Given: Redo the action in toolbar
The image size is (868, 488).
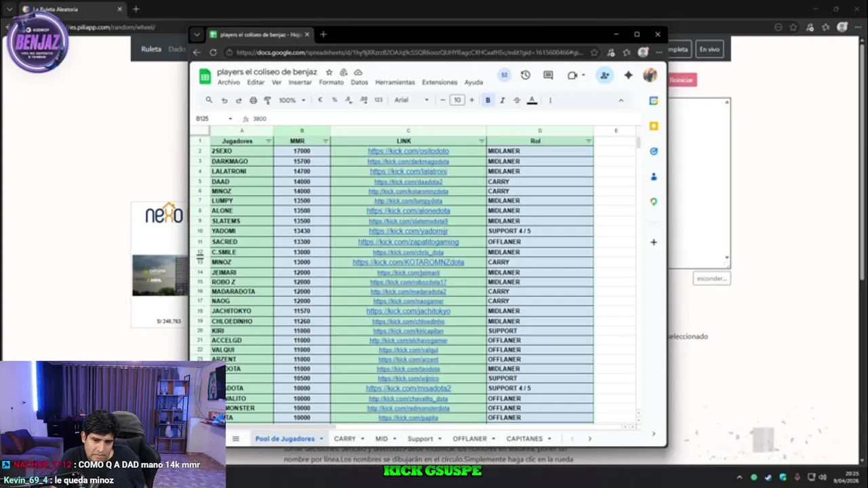Looking at the screenshot, I should pos(239,100).
